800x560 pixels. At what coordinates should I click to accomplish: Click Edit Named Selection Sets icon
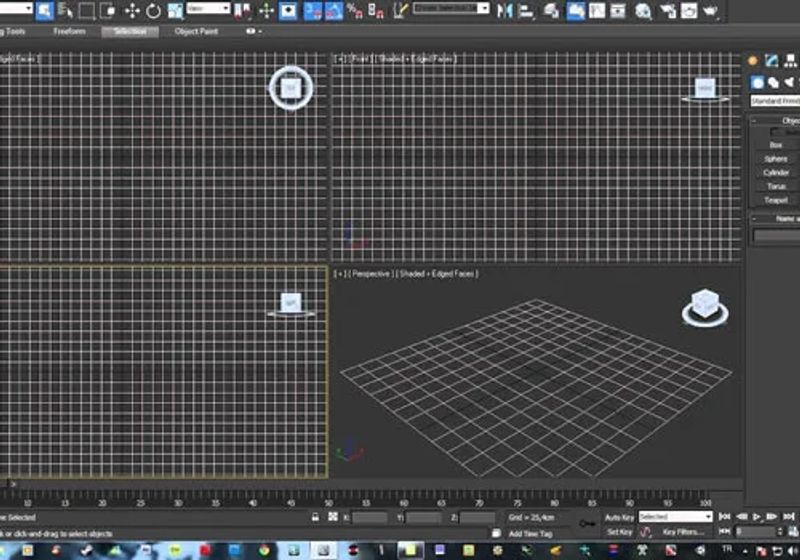(x=400, y=11)
